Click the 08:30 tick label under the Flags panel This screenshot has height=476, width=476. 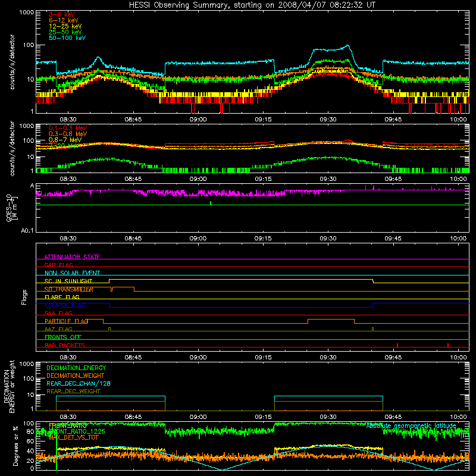(x=68, y=358)
